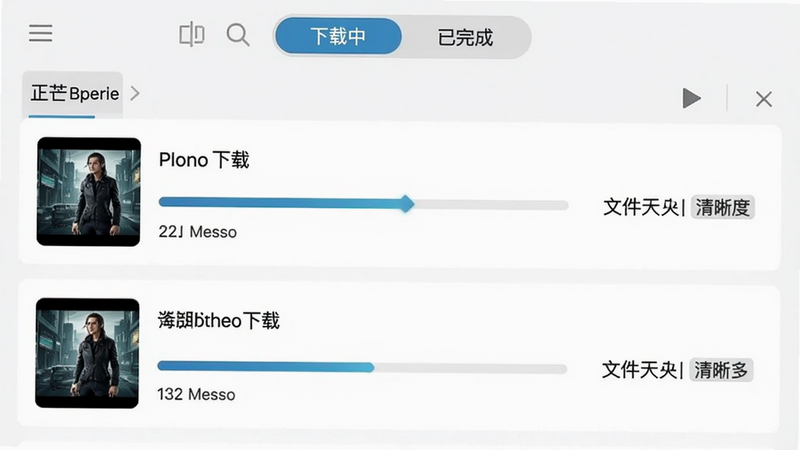800x450 pixels.
Task: Open the second download's thumbnail
Action: coord(87,353)
